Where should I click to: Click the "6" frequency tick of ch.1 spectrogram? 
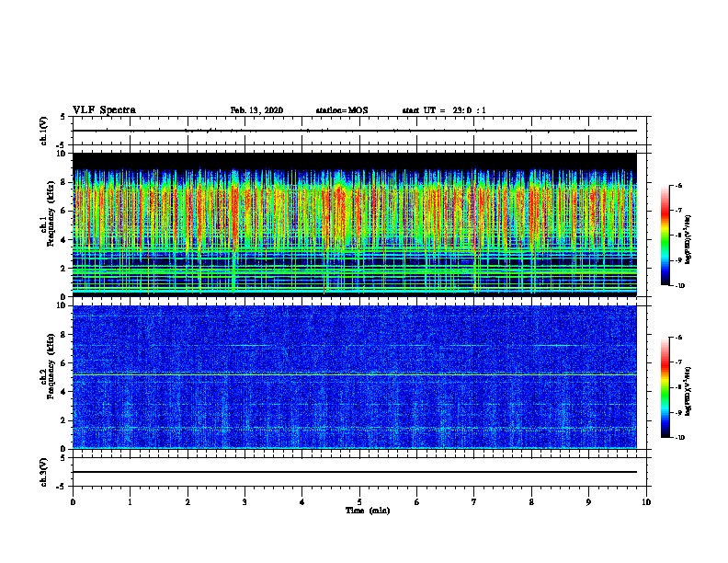[64, 212]
